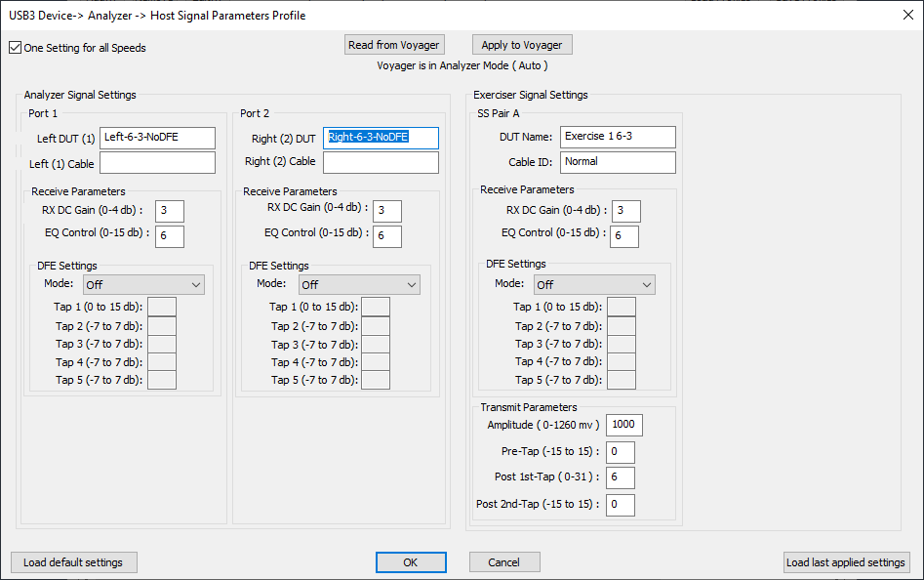Viewport: 924px width, 580px height.
Task: Open Port 1 DFE Mode dropdown
Action: pyautogui.click(x=143, y=285)
